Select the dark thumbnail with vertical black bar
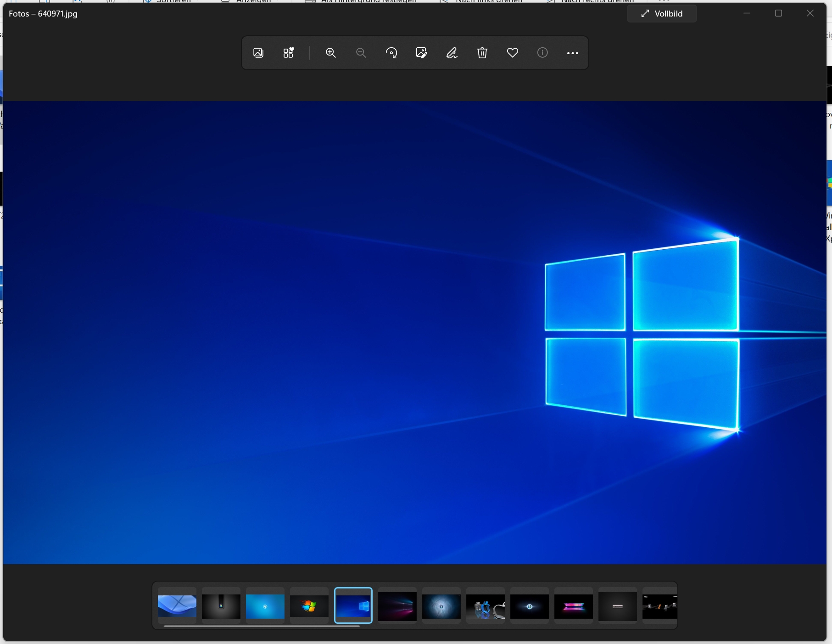This screenshot has height=644, width=832. pos(221,605)
